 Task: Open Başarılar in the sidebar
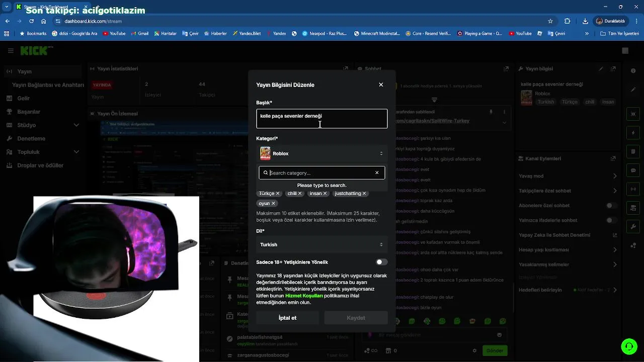29,112
